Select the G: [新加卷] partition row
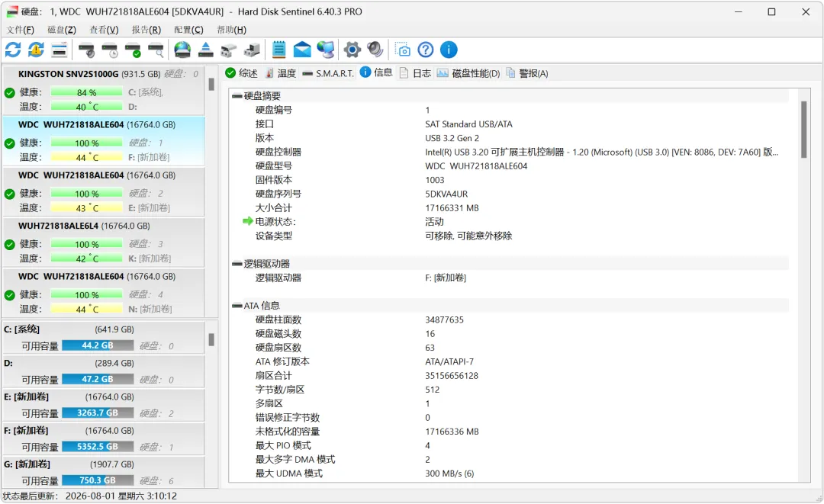The height and width of the screenshot is (504, 824). [104, 471]
